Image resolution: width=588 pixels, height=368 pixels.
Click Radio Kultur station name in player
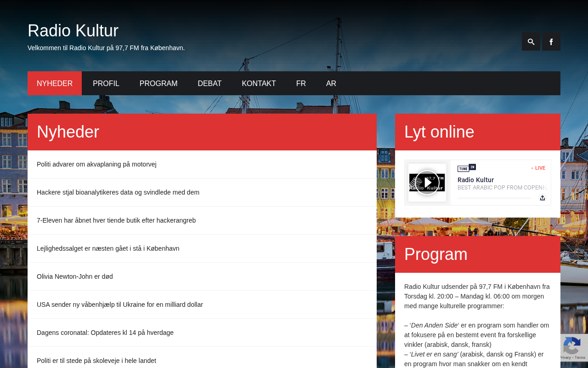(475, 180)
